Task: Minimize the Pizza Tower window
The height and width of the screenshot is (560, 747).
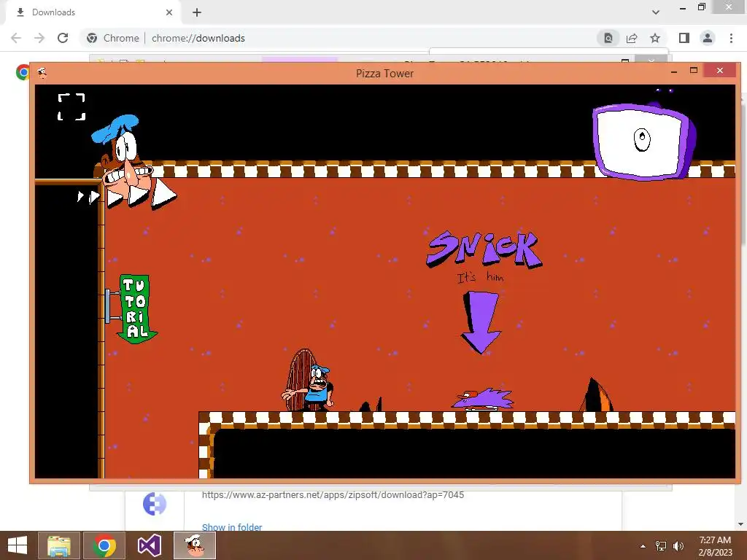Action: [673, 71]
